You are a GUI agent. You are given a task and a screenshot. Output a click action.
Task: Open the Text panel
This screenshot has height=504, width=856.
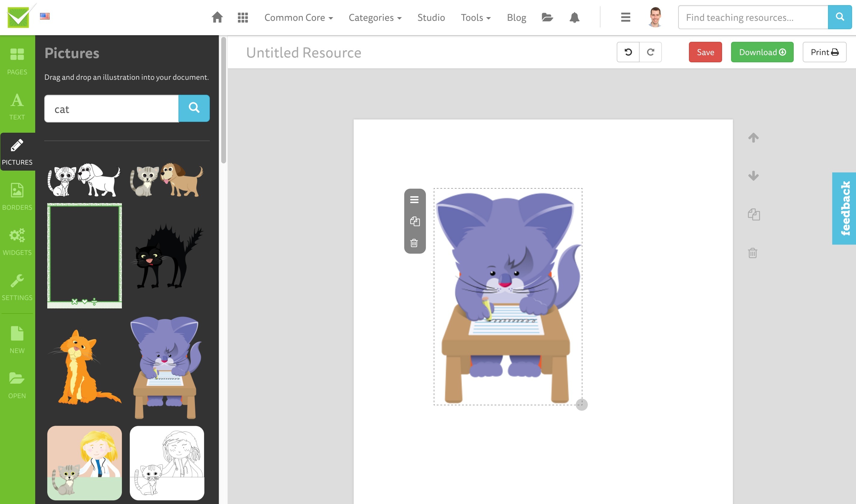(17, 107)
